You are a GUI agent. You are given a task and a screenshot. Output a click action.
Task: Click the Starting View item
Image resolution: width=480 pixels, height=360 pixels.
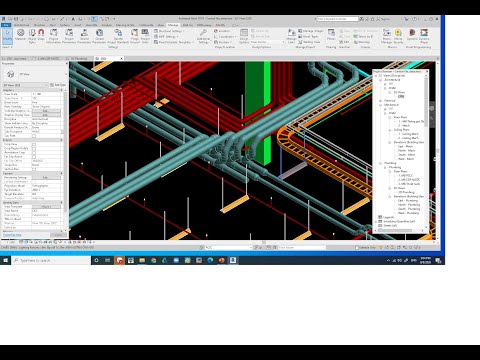click(309, 42)
